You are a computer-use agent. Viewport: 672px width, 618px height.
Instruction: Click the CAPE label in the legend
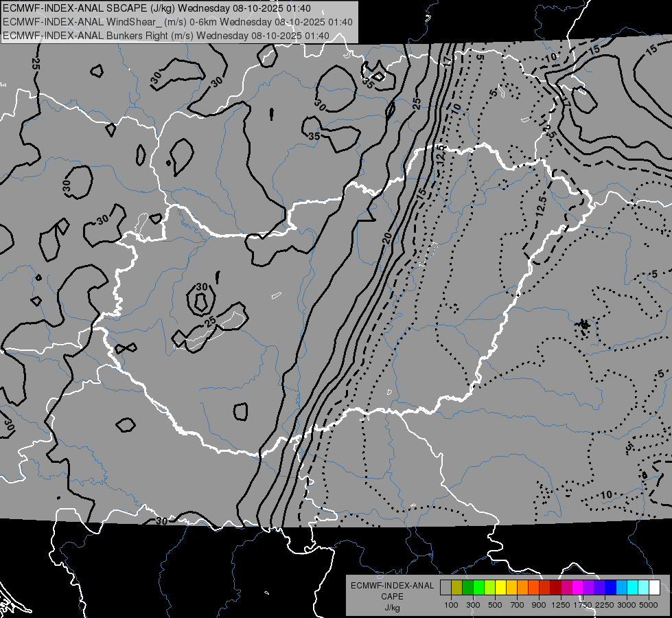coord(392,597)
